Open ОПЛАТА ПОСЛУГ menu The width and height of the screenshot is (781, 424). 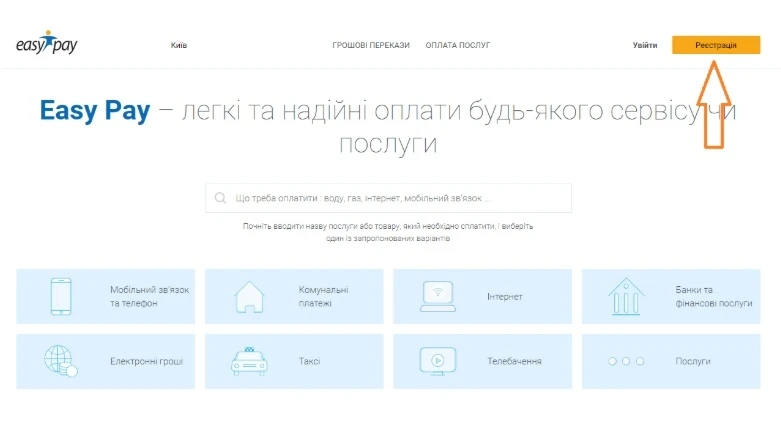458,45
